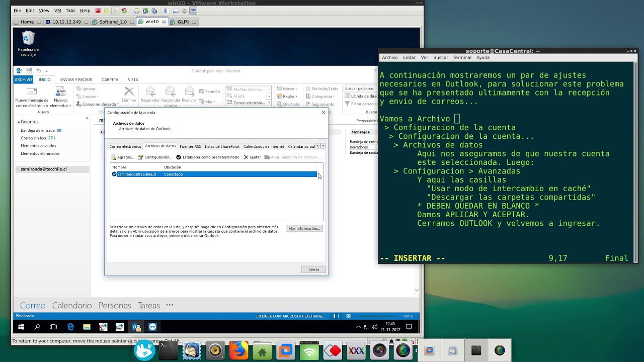Click the TeamViewer taskbar icon
644x362 pixels.
pos(153,327)
